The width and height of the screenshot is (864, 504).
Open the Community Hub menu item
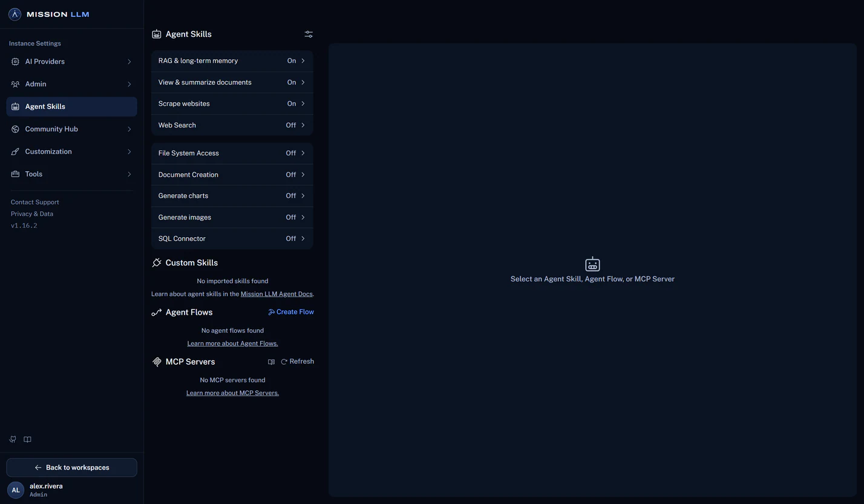71,129
